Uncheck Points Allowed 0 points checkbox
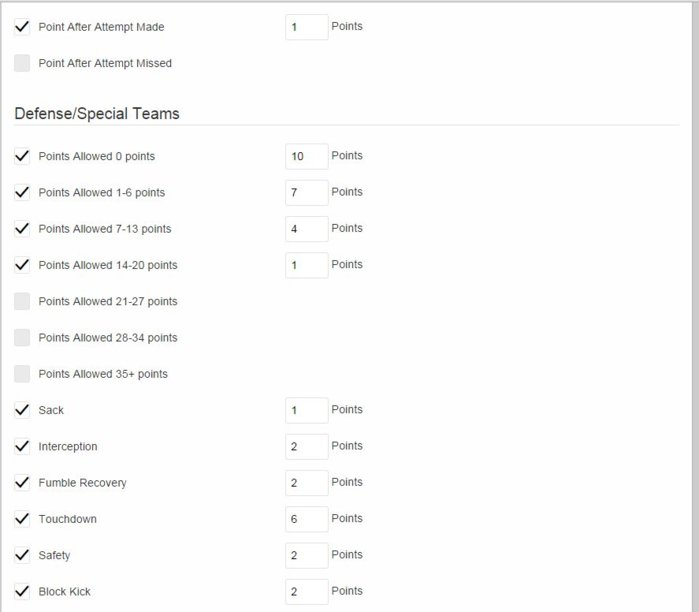This screenshot has height=612, width=699. pos(22,156)
